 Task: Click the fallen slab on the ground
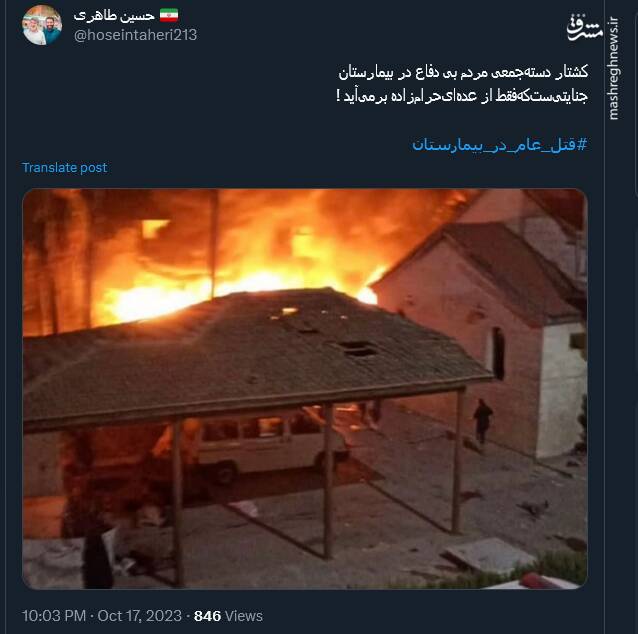coord(488,555)
